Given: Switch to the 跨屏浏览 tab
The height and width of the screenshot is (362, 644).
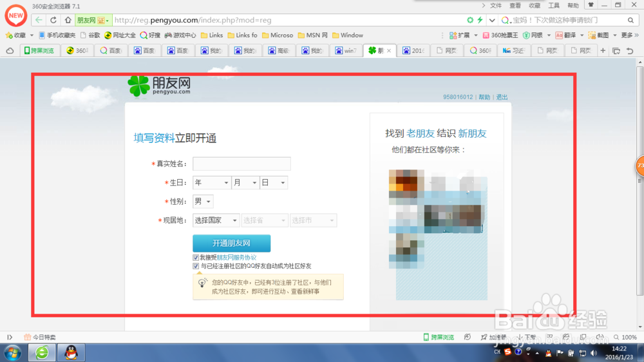Looking at the screenshot, I should coord(39,50).
